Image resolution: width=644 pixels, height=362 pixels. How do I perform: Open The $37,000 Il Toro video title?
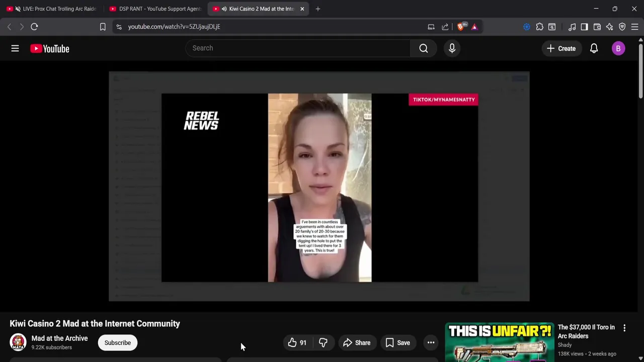coord(586,331)
